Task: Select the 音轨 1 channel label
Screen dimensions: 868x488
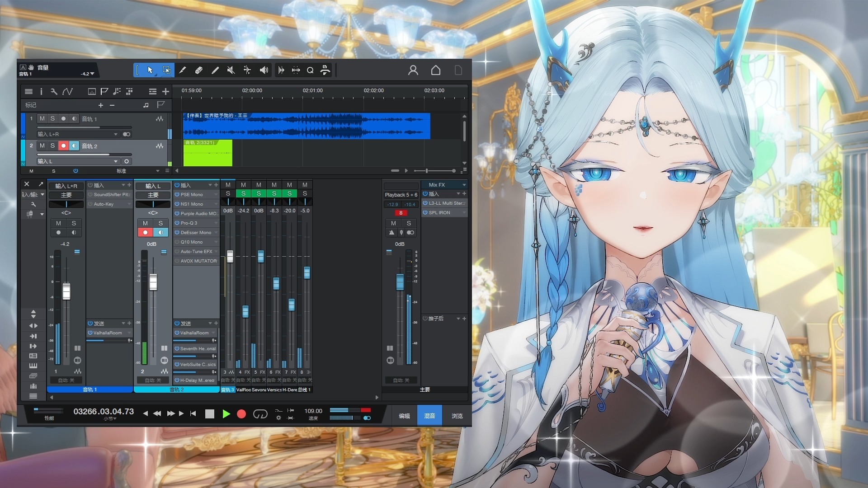Action: pos(90,389)
